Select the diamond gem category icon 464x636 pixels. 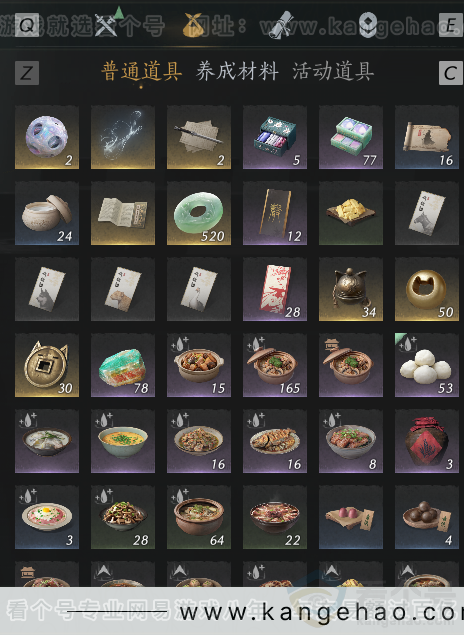pyautogui.click(x=368, y=25)
